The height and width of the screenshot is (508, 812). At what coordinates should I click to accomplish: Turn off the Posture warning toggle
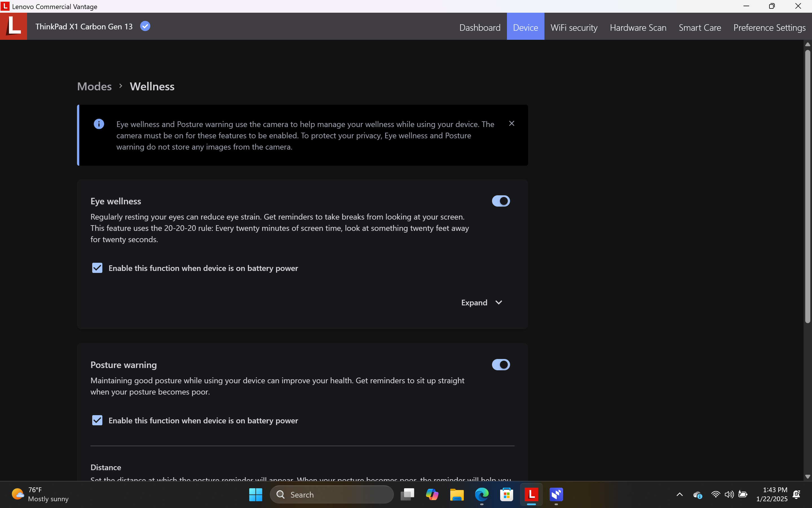501,365
